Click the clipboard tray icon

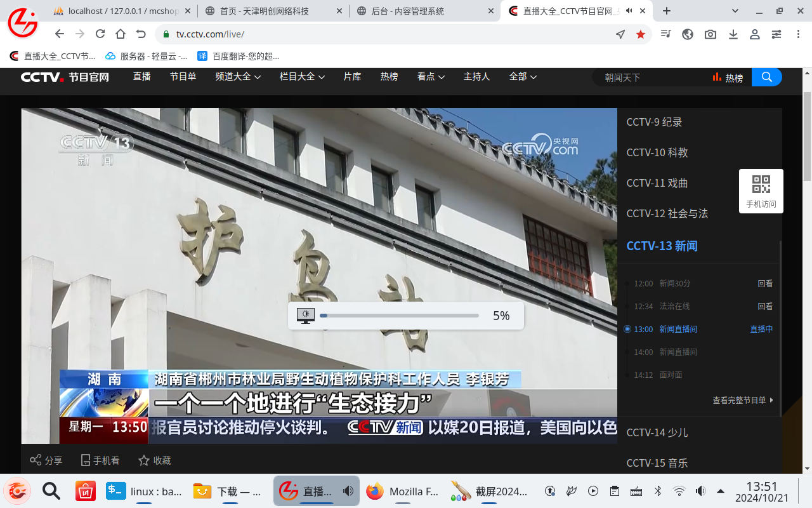click(614, 491)
